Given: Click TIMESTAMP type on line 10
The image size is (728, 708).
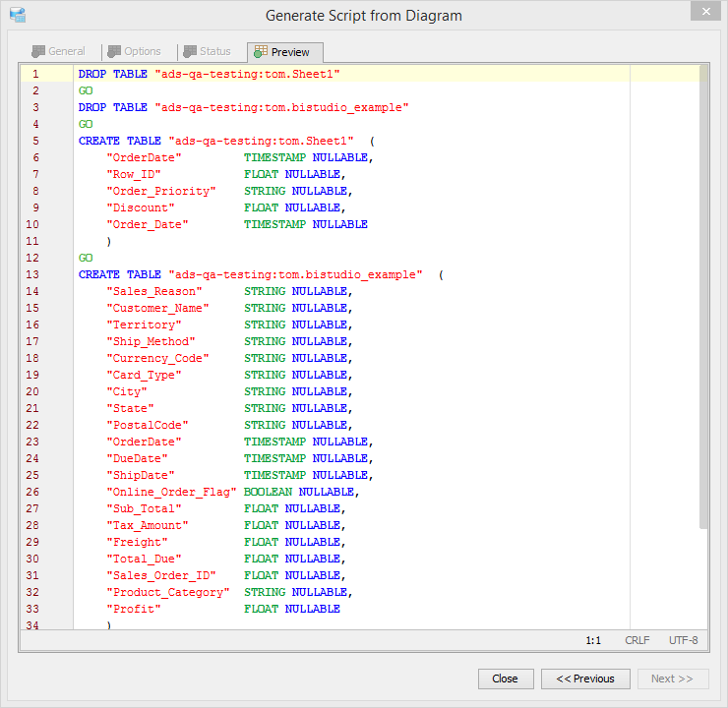Looking at the screenshot, I should click(x=274, y=224).
